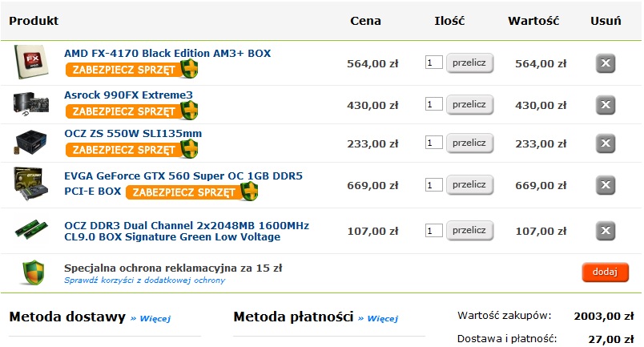Delete OCZ DDR3 Dual Channel memory item
Image resolution: width=644 pixels, height=347 pixels.
[x=606, y=231]
